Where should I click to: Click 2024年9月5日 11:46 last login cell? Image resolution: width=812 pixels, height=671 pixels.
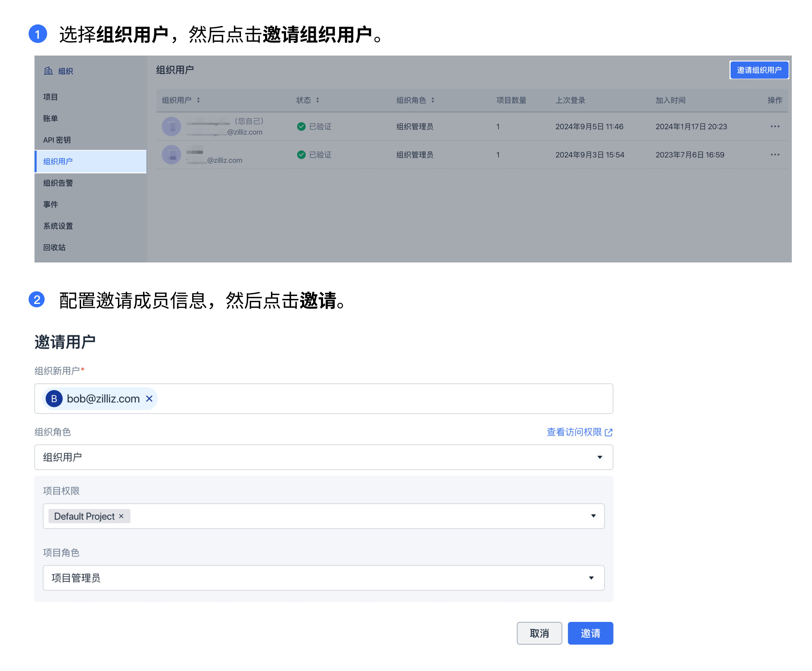(x=589, y=126)
